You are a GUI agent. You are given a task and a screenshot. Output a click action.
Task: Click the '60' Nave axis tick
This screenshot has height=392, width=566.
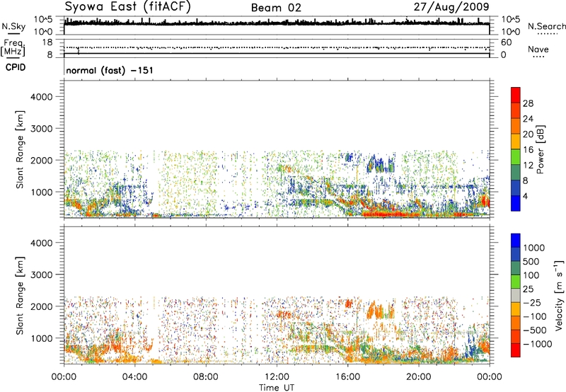[x=506, y=42]
